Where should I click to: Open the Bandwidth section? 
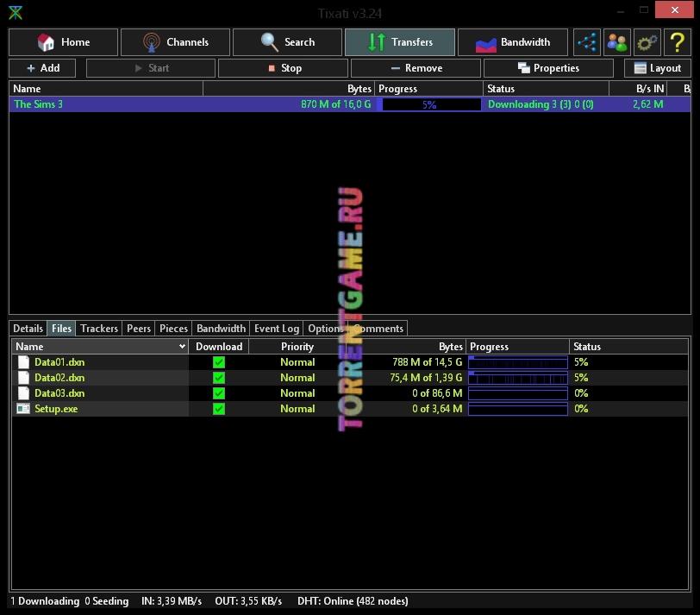coord(513,42)
